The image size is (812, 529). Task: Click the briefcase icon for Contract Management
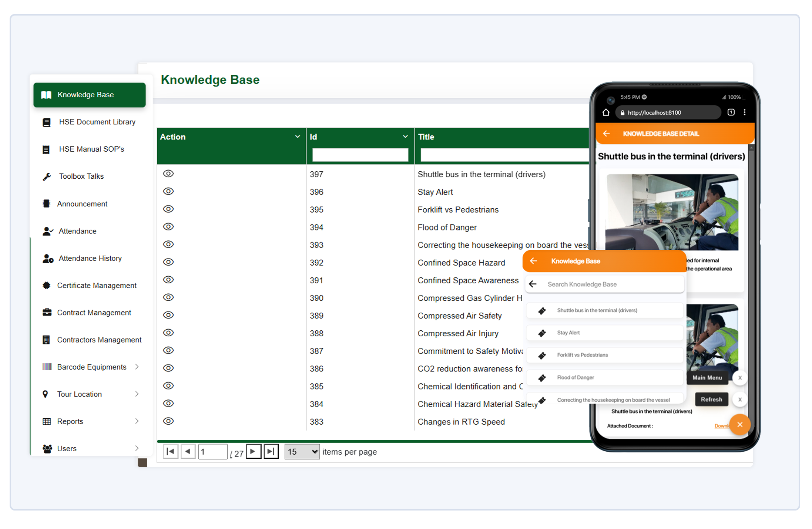click(47, 312)
